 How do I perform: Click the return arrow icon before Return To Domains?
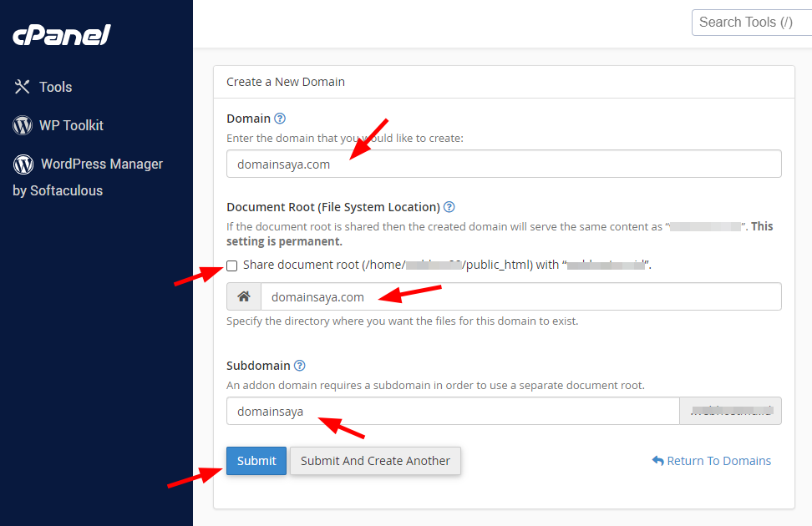[657, 460]
